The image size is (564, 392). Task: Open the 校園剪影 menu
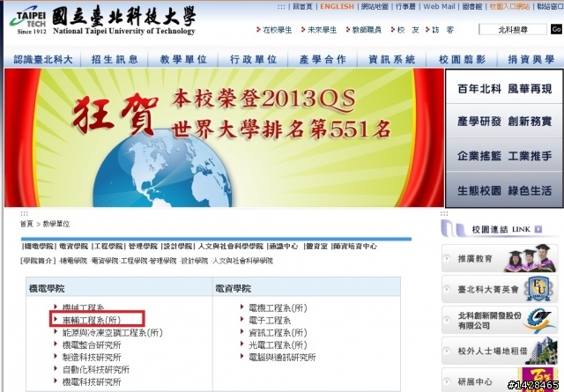(x=462, y=59)
